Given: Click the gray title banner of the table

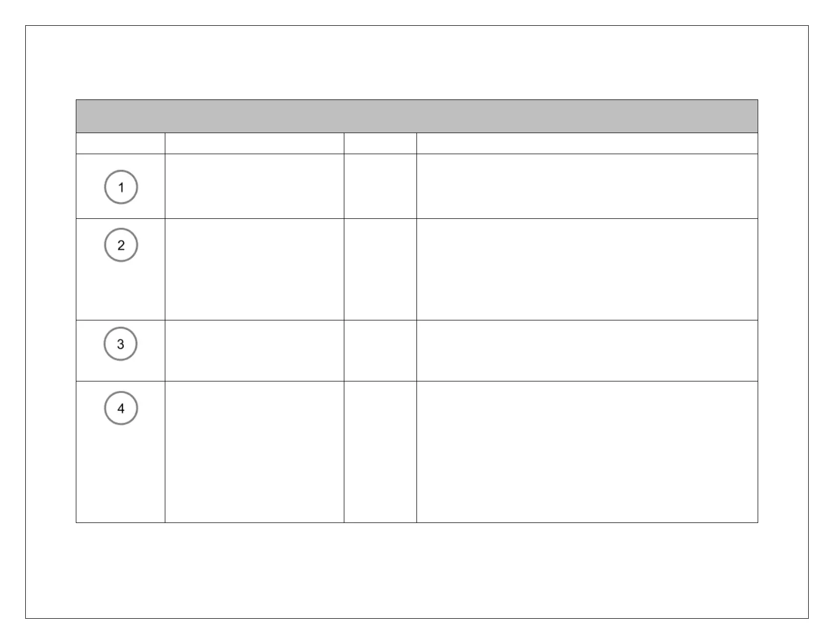Looking at the screenshot, I should click(416, 116).
